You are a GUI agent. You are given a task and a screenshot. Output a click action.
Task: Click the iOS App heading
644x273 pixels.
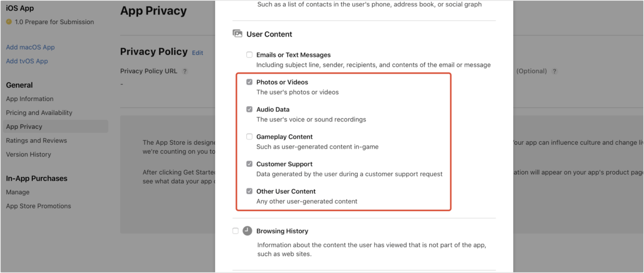(x=20, y=8)
